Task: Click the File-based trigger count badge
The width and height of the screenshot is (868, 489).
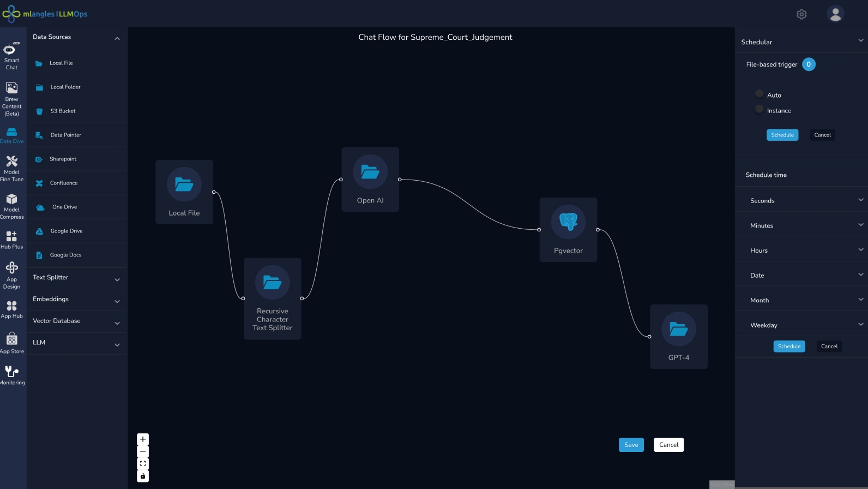Action: click(x=809, y=64)
